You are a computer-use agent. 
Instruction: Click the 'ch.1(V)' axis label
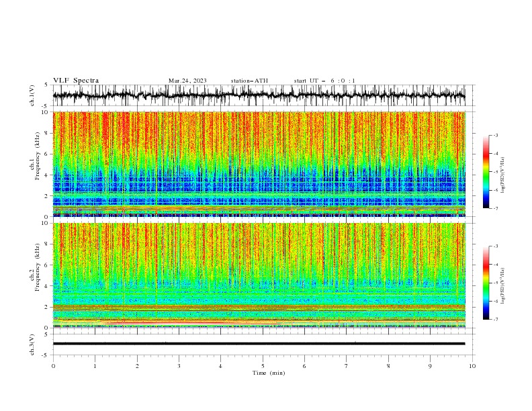(x=32, y=95)
